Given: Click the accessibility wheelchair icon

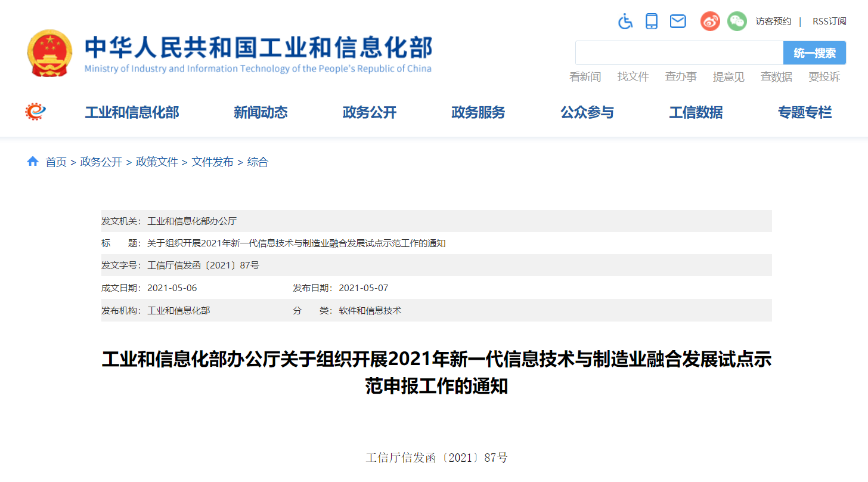Looking at the screenshot, I should [x=625, y=21].
